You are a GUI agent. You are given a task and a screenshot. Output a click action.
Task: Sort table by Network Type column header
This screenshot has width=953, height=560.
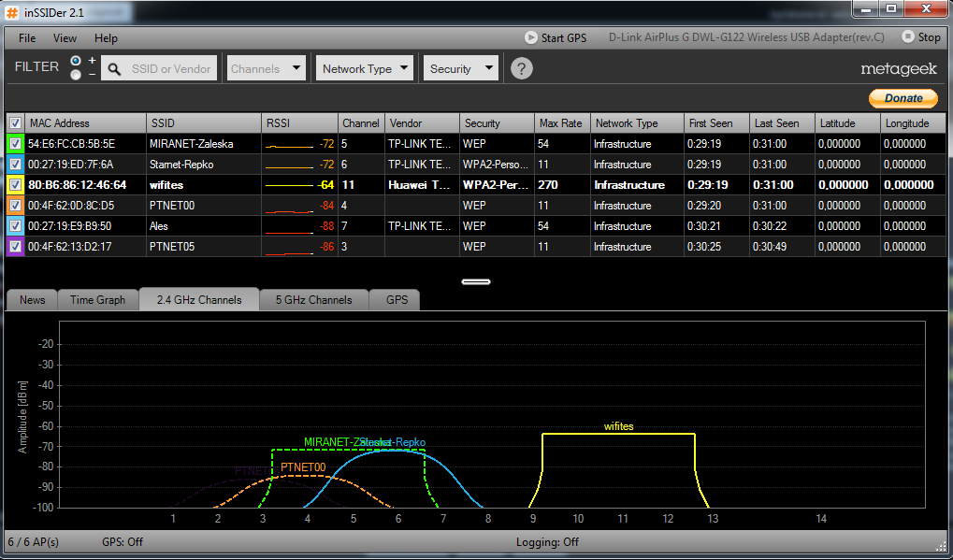coord(638,123)
